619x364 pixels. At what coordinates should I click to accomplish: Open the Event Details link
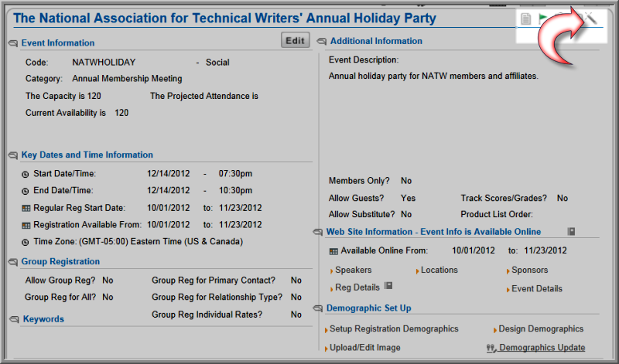537,289
